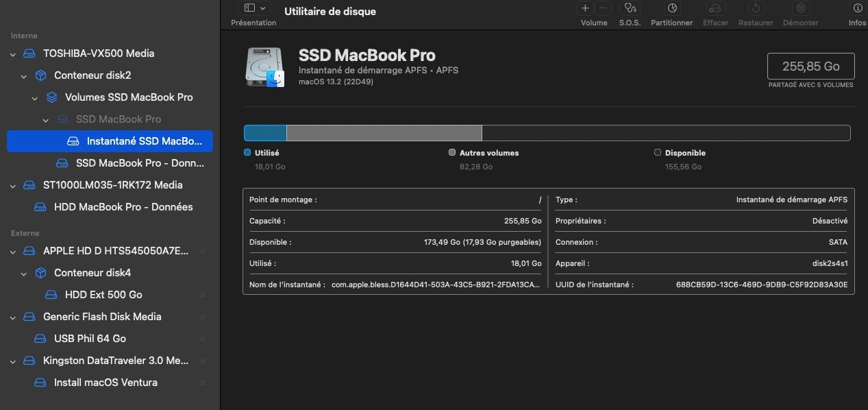868x410 pixels.
Task: Eject Kingston DataTraveler 3.0 disk
Action: tap(203, 361)
